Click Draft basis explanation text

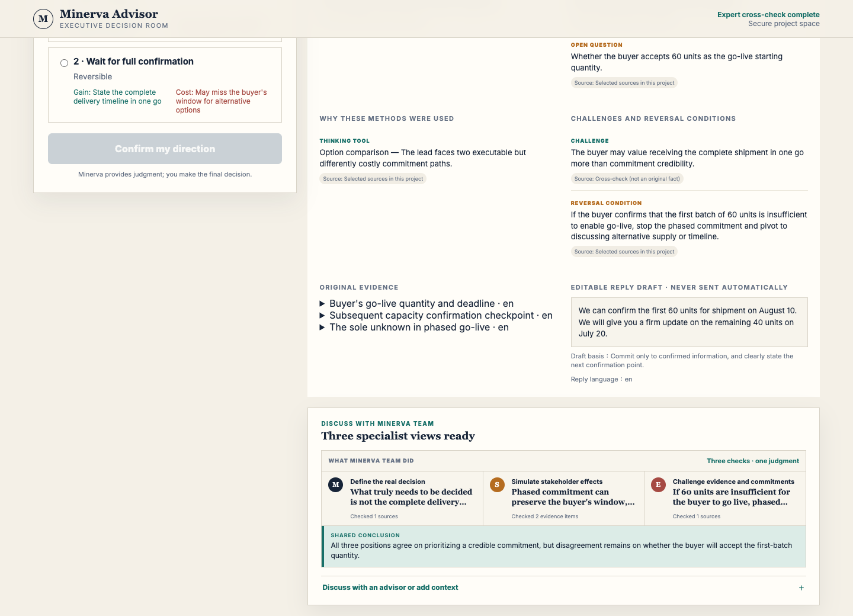pos(682,361)
